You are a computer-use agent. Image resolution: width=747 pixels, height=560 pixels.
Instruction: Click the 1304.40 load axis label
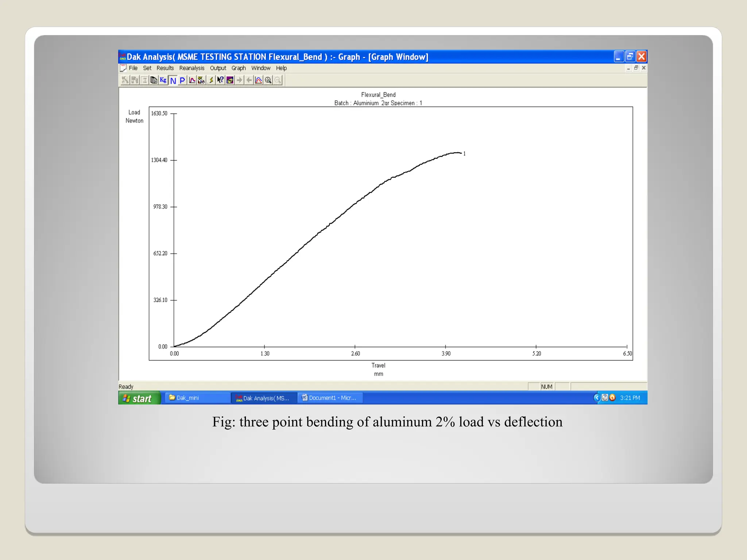pyautogui.click(x=159, y=160)
